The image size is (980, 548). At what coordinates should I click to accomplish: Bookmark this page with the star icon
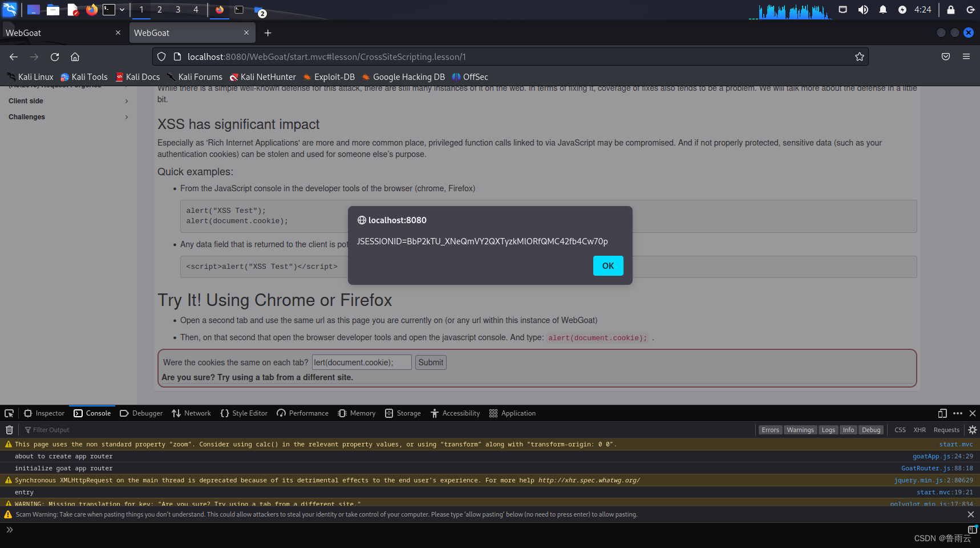pos(860,57)
